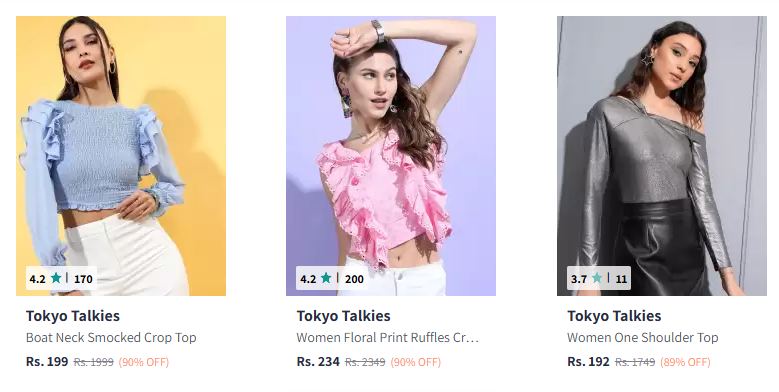Open the blue smocked crop top product image

(x=121, y=156)
